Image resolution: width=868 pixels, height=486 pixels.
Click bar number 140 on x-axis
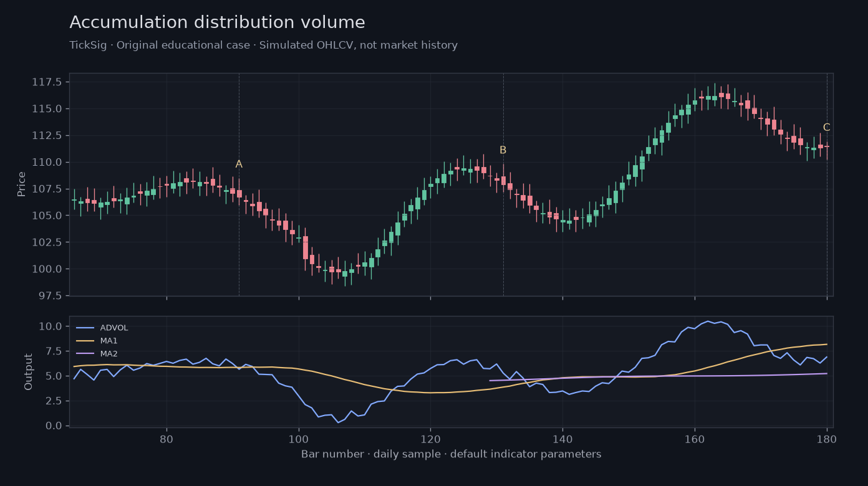(562, 438)
